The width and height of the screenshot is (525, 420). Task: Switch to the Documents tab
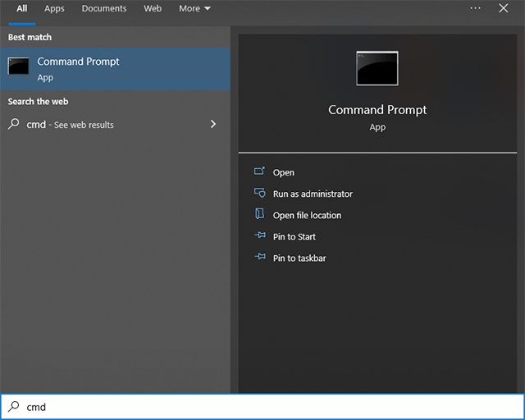point(104,9)
